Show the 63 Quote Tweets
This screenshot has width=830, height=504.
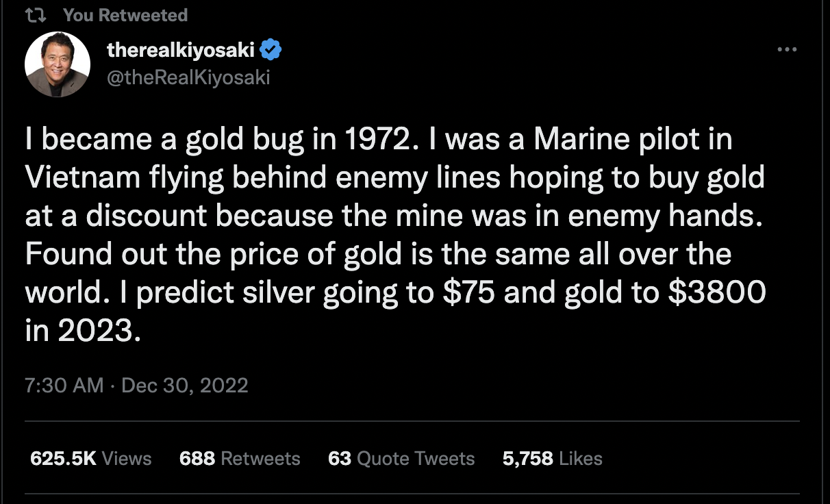point(401,458)
